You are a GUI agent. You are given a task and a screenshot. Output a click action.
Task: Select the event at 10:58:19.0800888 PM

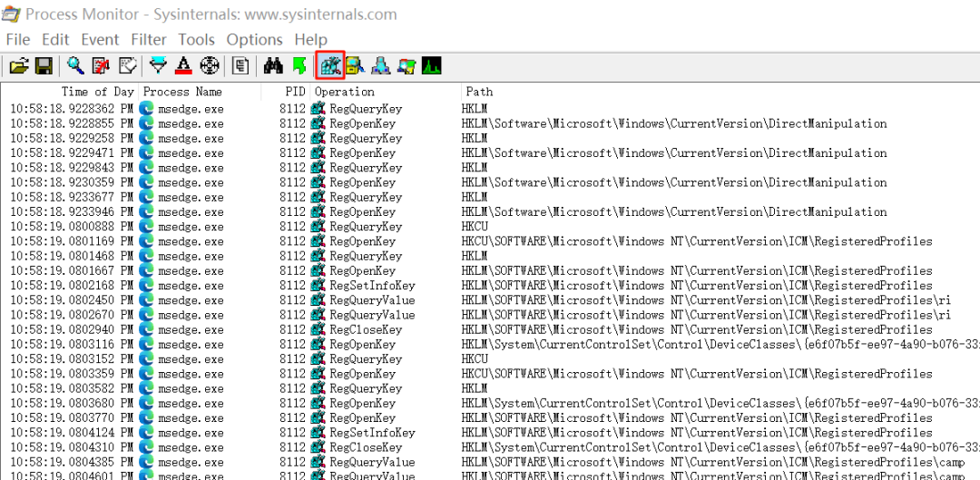[490, 226]
